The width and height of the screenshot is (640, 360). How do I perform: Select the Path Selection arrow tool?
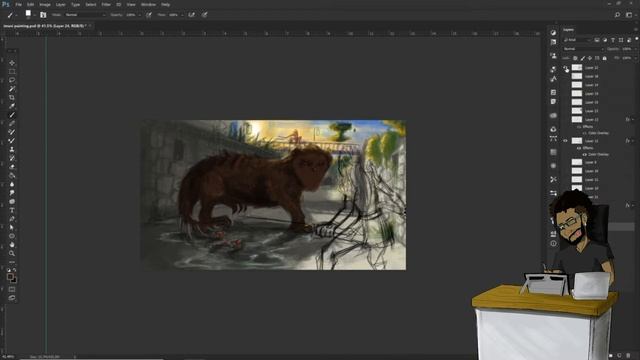12,227
